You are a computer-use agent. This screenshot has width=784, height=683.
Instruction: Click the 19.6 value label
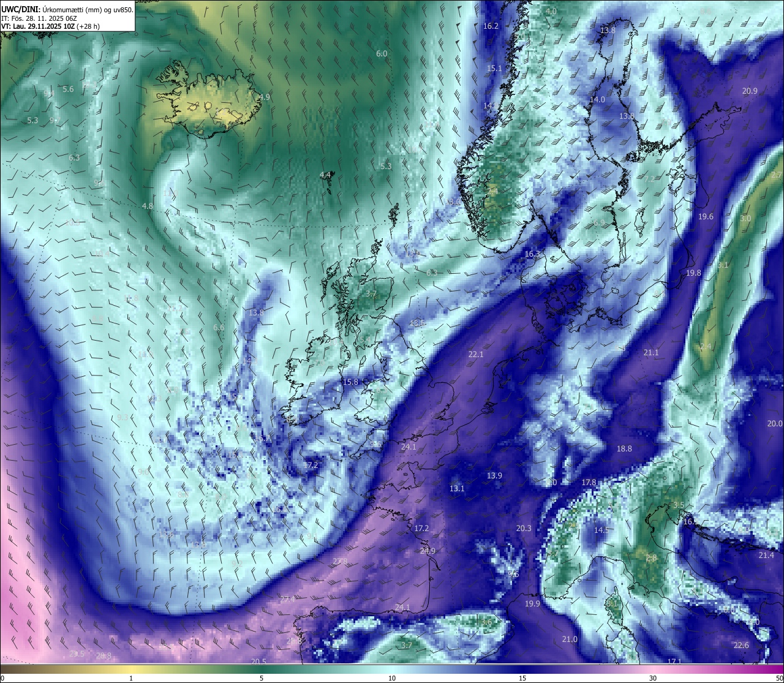[706, 216]
